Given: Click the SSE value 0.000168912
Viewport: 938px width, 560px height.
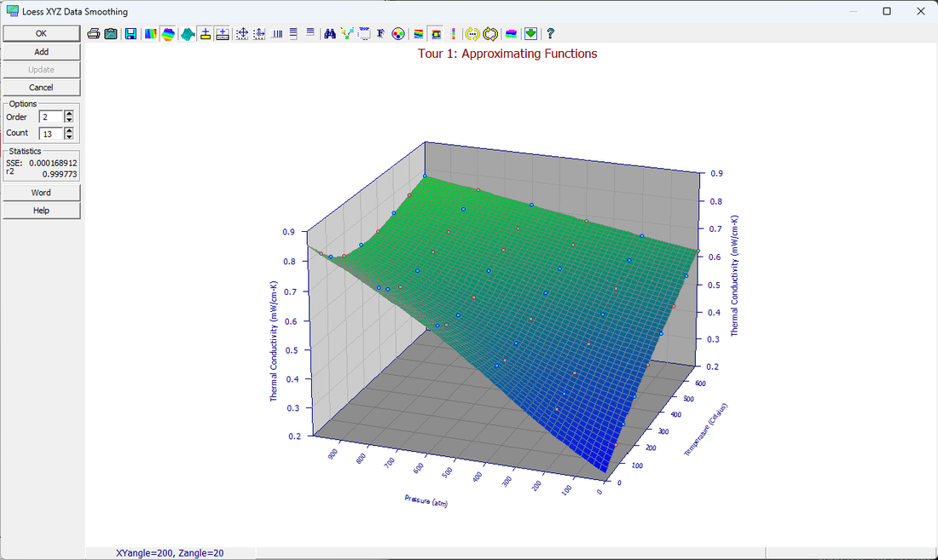Looking at the screenshot, I should (x=53, y=163).
